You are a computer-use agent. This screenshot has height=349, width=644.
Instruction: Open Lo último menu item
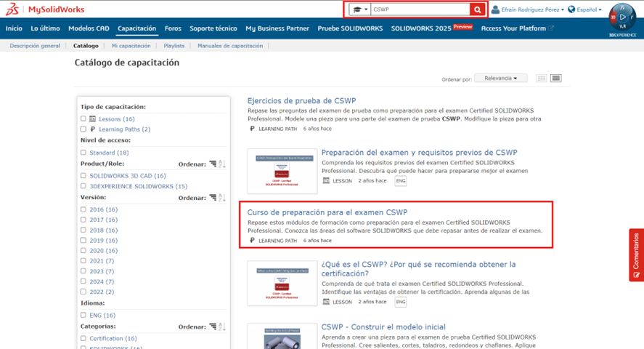(45, 28)
